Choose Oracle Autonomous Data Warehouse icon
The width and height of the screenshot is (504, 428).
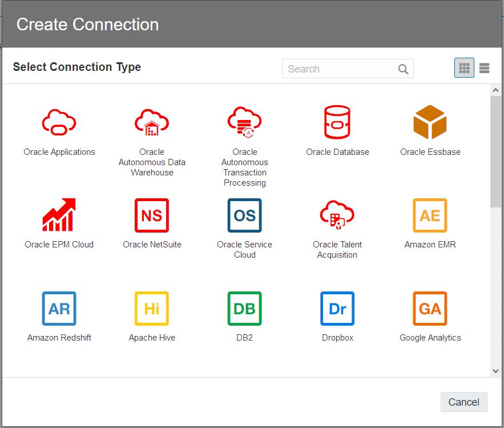pyautogui.click(x=152, y=122)
